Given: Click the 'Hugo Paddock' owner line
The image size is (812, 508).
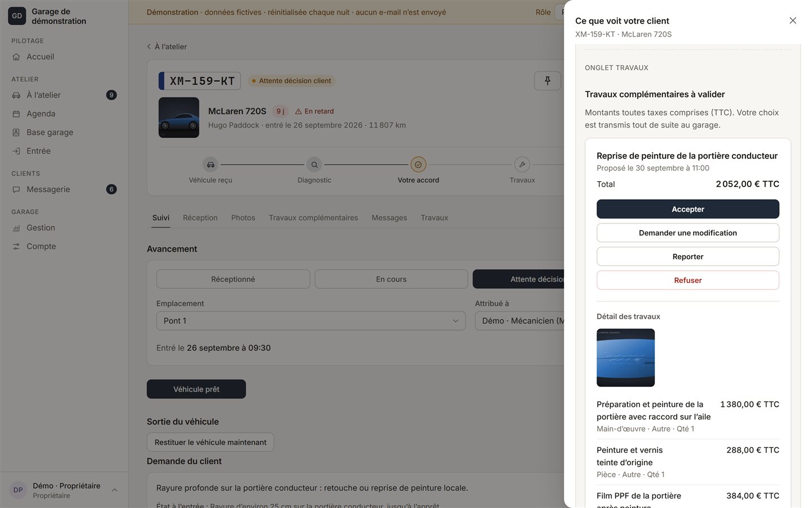Looking at the screenshot, I should pyautogui.click(x=307, y=125).
